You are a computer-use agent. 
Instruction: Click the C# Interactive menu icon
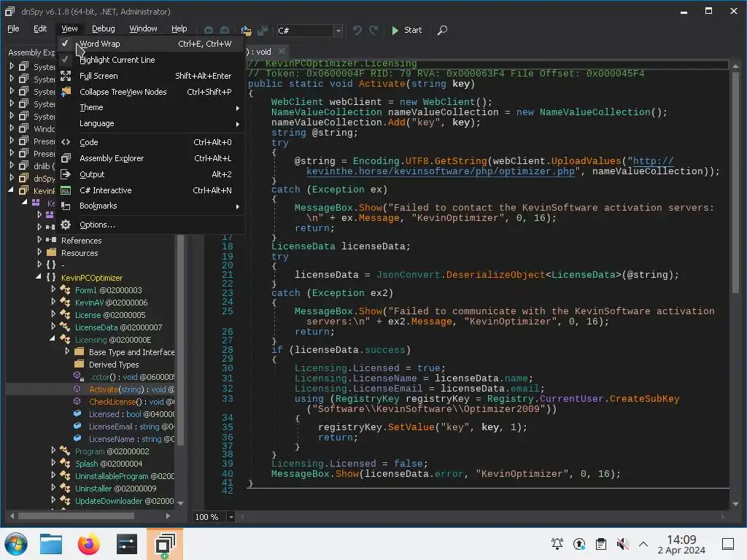pos(66,190)
